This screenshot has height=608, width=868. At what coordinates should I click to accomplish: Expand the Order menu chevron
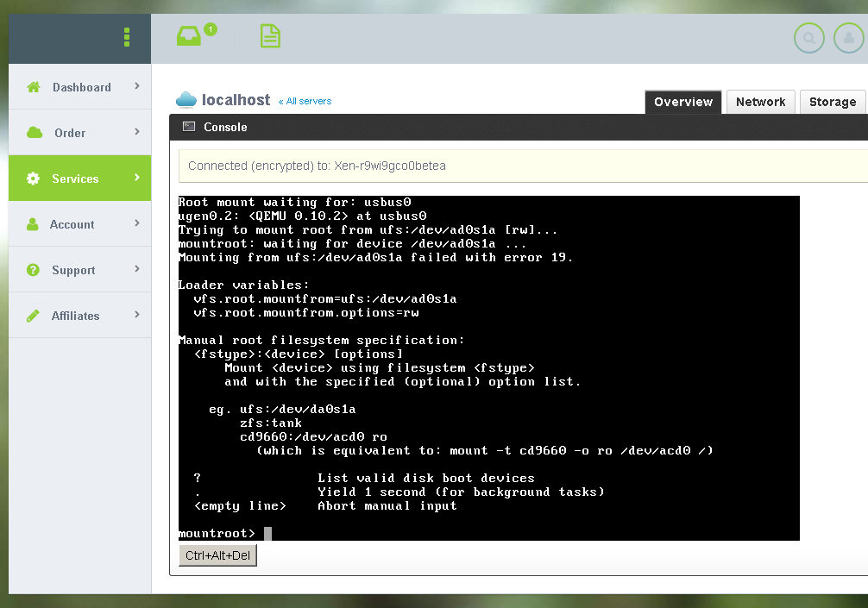pos(136,132)
